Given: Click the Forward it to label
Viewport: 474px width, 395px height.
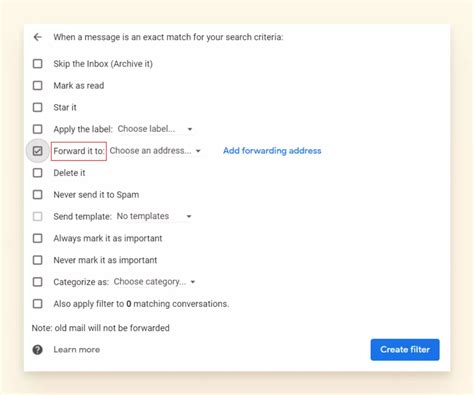Looking at the screenshot, I should coord(79,151).
